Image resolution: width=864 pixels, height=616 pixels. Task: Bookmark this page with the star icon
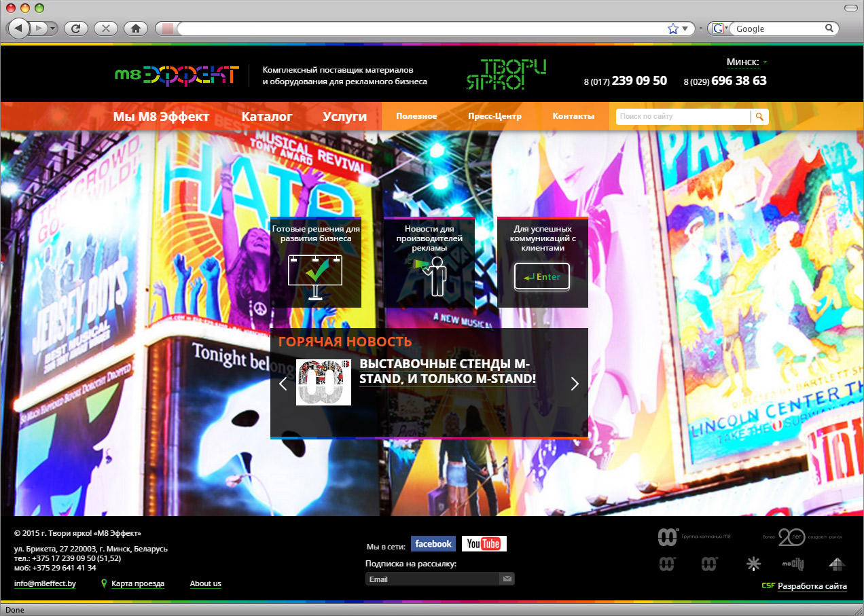point(672,29)
